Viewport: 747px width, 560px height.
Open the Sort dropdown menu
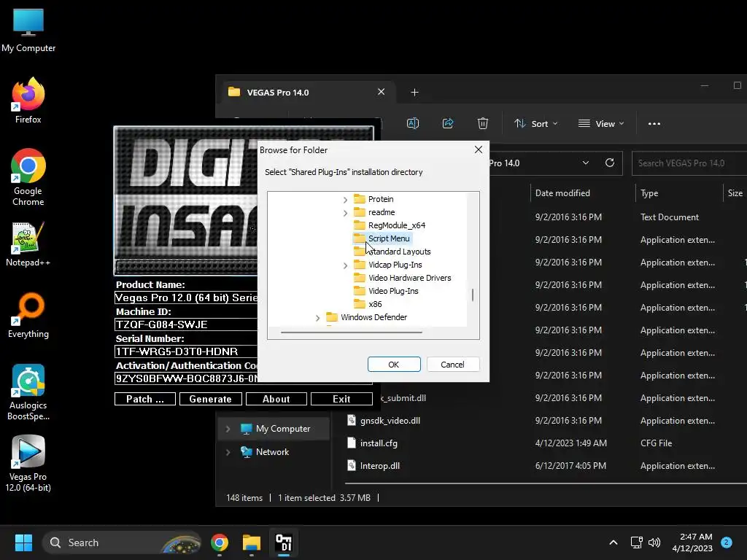coord(535,123)
